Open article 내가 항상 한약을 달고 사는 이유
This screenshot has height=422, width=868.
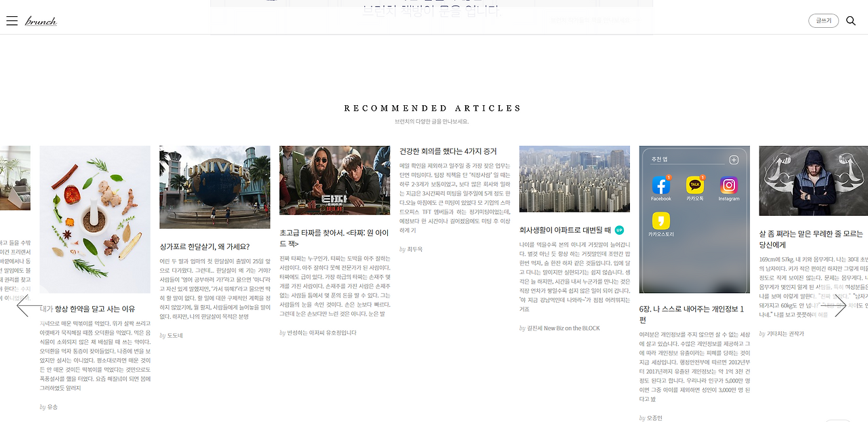[87, 309]
